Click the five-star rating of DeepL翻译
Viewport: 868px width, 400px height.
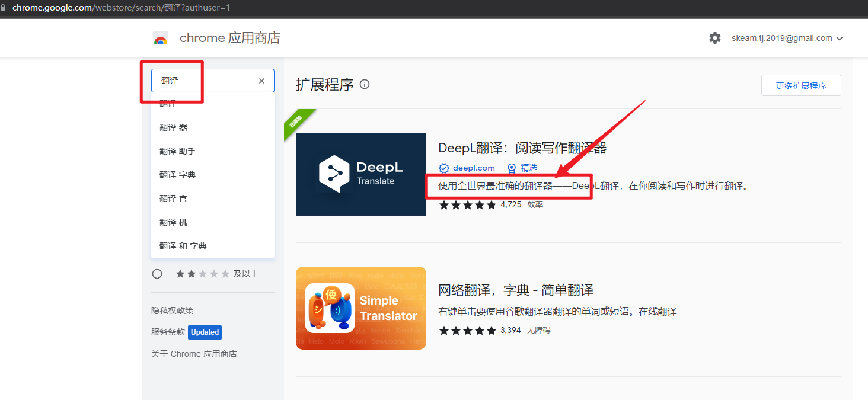pos(467,205)
